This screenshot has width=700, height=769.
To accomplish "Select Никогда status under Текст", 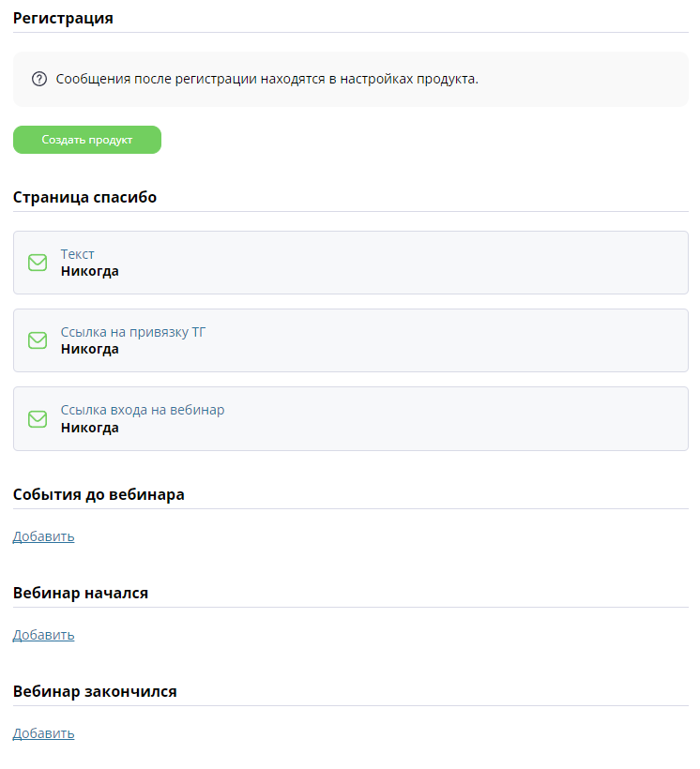I will [90, 271].
